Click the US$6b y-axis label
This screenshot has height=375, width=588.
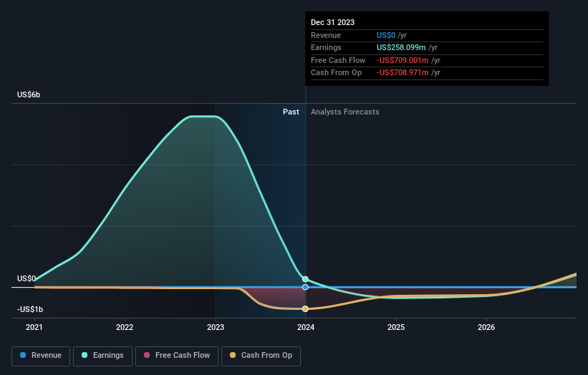point(29,94)
